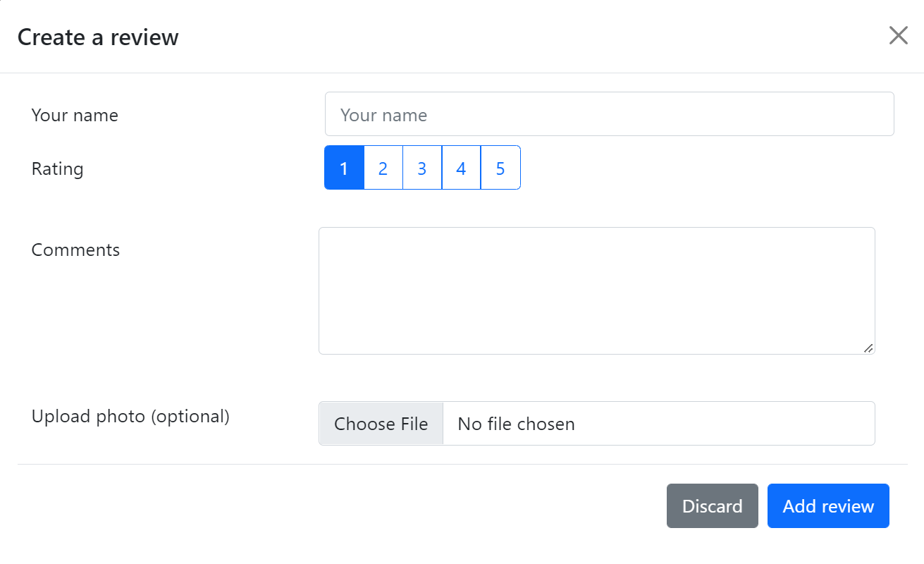Choose rating 3
924x564 pixels.
421,168
